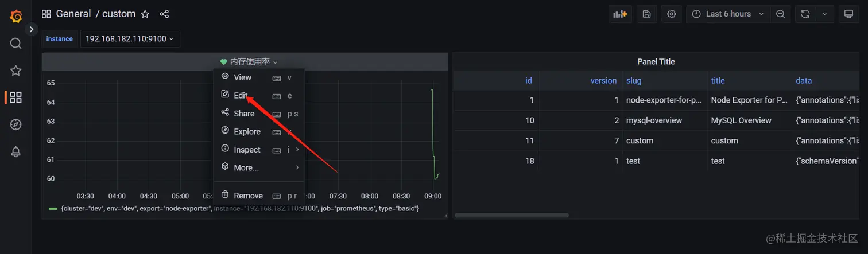The image size is (868, 254).
Task: Click the General folder breadcrumb
Action: point(73,14)
